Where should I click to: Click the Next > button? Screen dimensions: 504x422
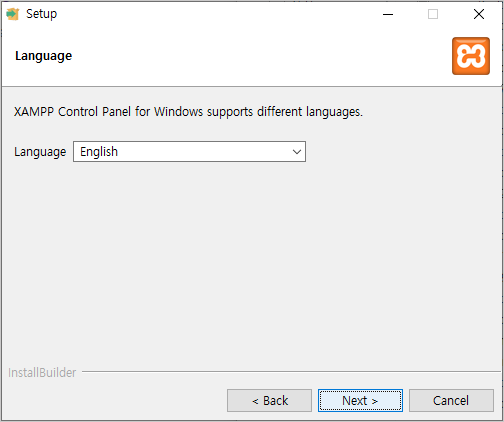click(x=360, y=400)
